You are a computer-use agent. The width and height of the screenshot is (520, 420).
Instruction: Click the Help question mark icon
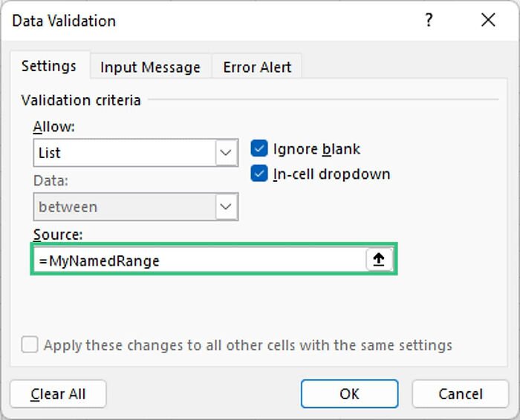click(x=429, y=21)
